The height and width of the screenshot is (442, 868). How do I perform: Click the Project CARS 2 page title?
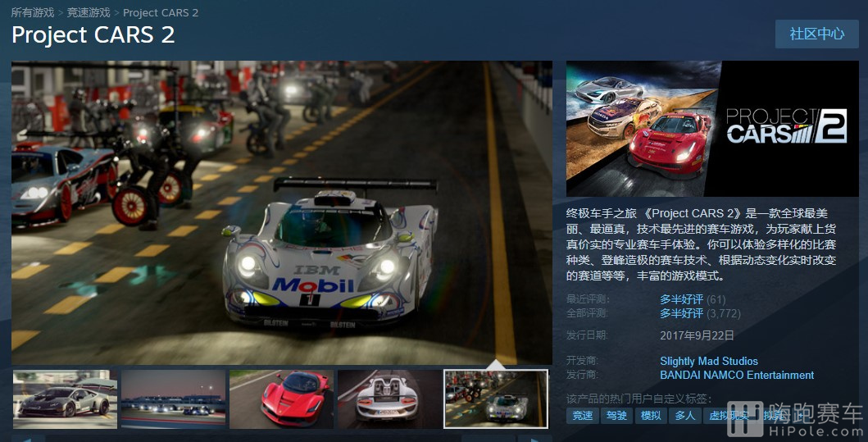pos(93,35)
